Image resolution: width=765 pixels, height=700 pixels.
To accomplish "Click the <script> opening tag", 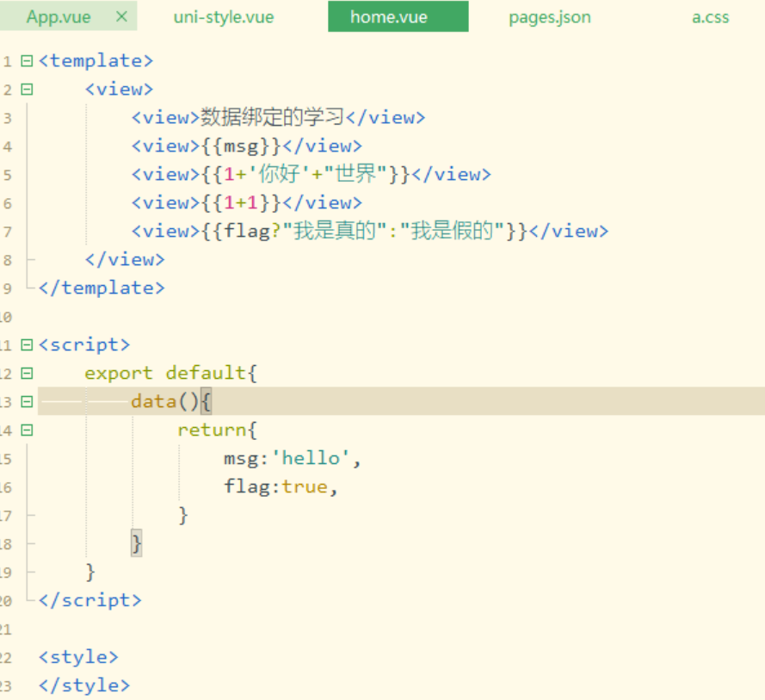I will pyautogui.click(x=84, y=344).
